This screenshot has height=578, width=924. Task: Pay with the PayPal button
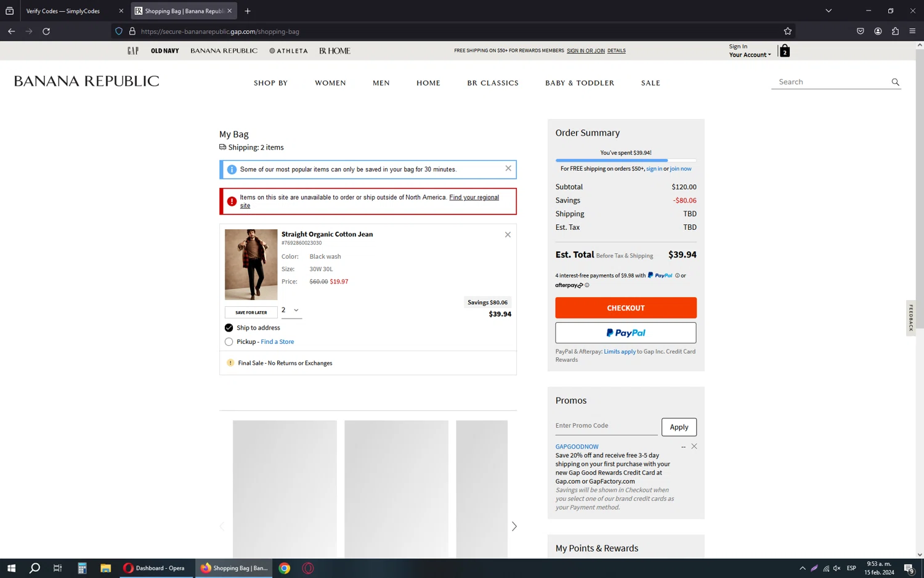pyautogui.click(x=626, y=333)
